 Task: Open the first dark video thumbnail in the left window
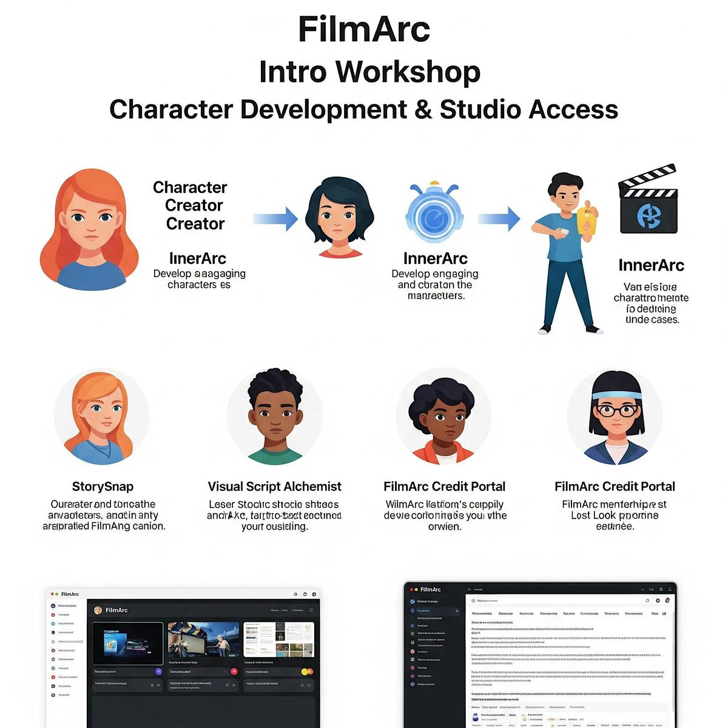pyautogui.click(x=127, y=643)
